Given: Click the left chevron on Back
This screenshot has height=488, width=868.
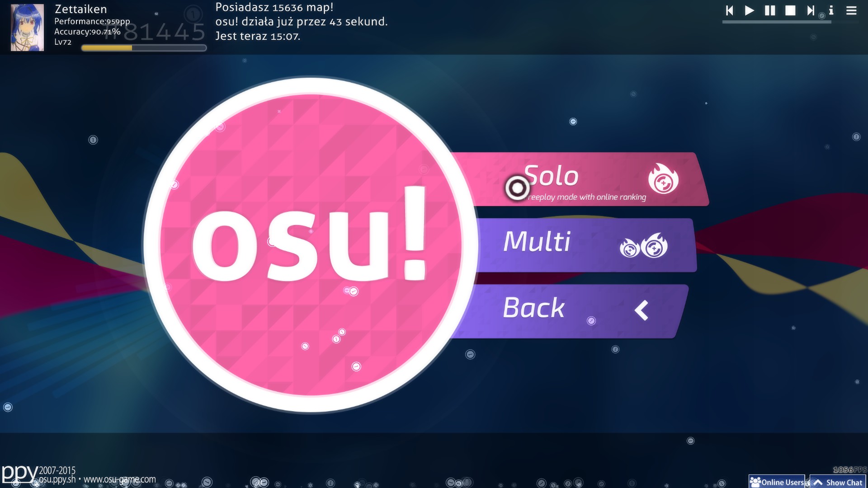Looking at the screenshot, I should pos(642,311).
